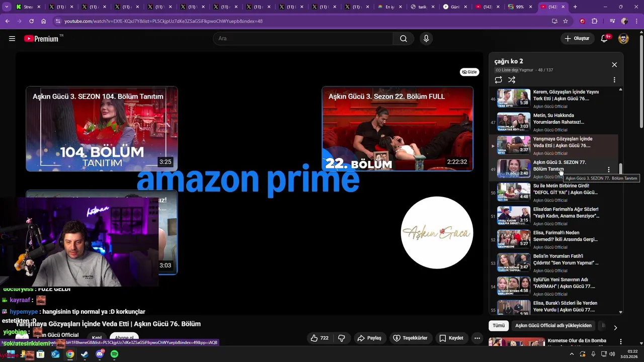The width and height of the screenshot is (644, 362).
Task: Open Discord from the taskbar
Action: (x=100, y=354)
